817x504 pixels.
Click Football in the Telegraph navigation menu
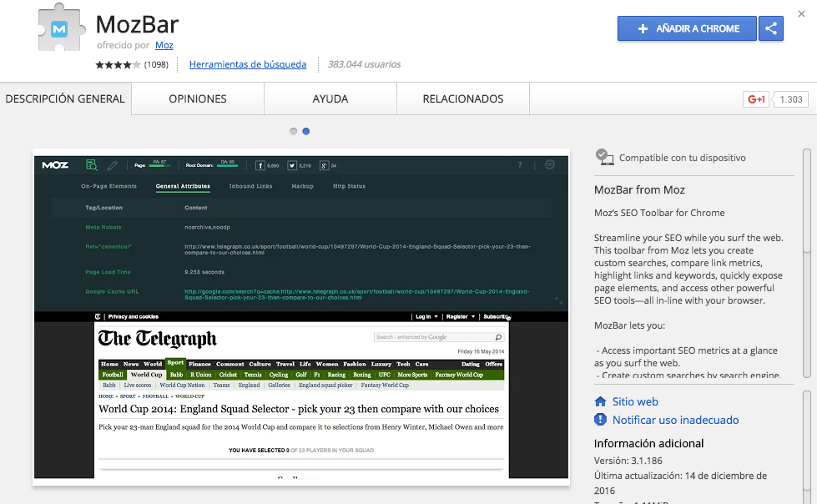[112, 375]
